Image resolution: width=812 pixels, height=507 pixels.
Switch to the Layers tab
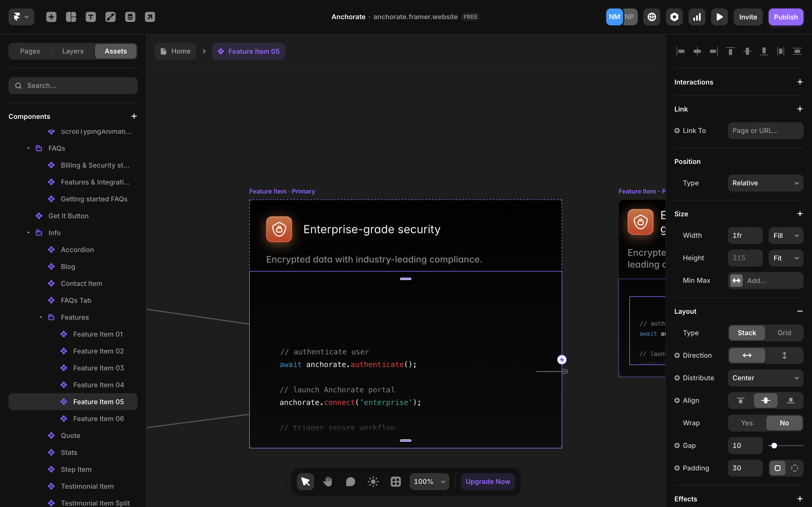tap(73, 51)
